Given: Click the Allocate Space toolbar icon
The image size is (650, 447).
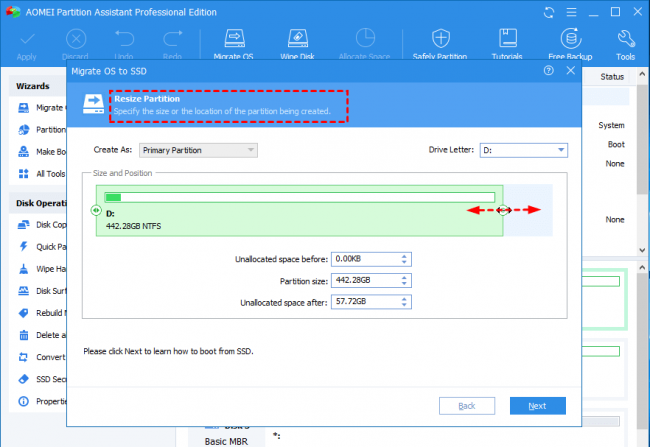Looking at the screenshot, I should [365, 38].
